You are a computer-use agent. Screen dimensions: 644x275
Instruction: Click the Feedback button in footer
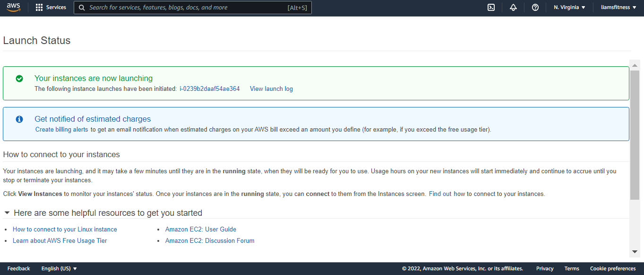click(x=18, y=268)
